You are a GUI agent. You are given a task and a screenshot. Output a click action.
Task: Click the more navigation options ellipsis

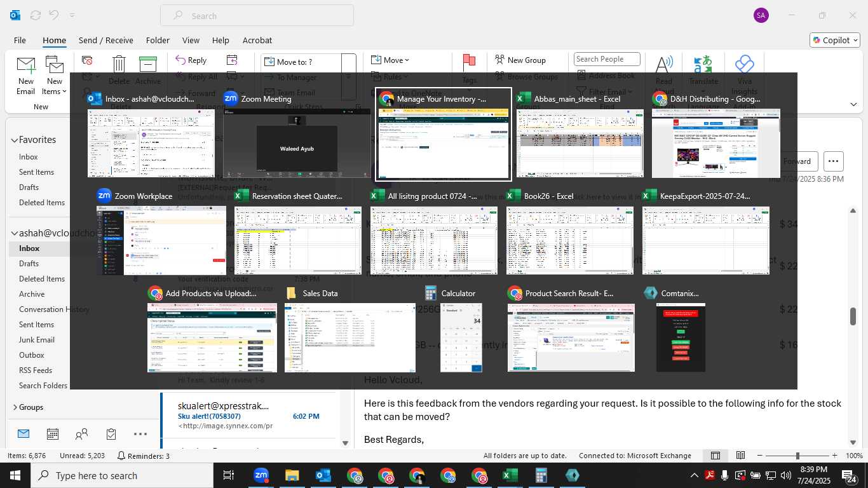pos(140,434)
